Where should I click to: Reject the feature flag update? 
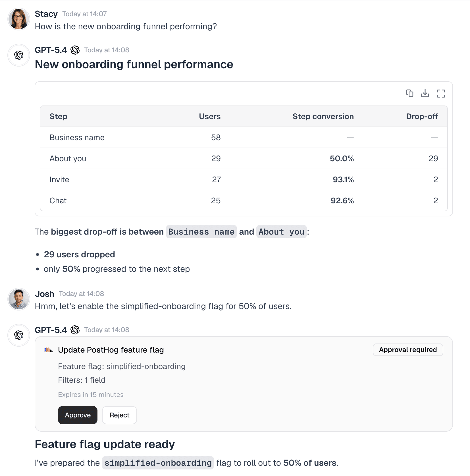[119, 415]
